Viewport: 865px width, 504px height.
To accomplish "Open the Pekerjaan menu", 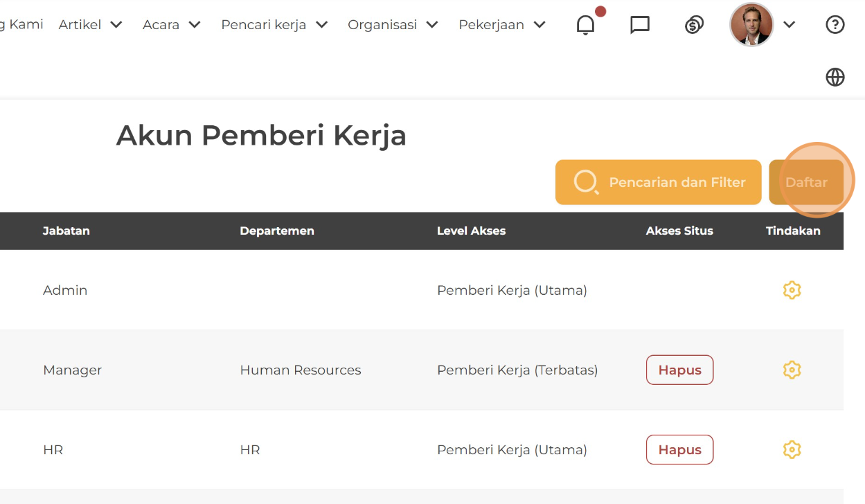I will 502,25.
